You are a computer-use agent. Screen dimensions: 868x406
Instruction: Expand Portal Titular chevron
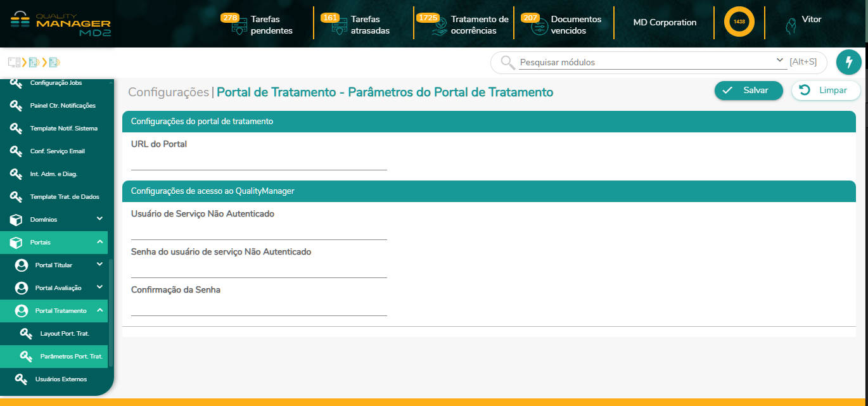click(99, 265)
